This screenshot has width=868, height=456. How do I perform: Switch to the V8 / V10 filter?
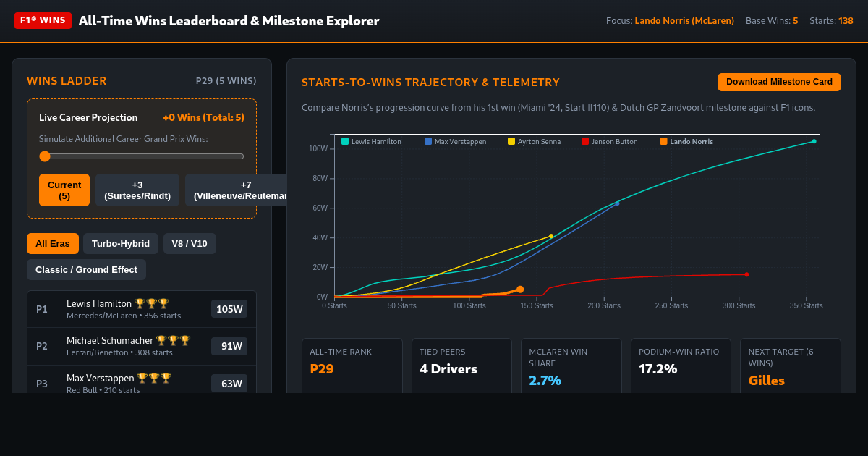(190, 243)
